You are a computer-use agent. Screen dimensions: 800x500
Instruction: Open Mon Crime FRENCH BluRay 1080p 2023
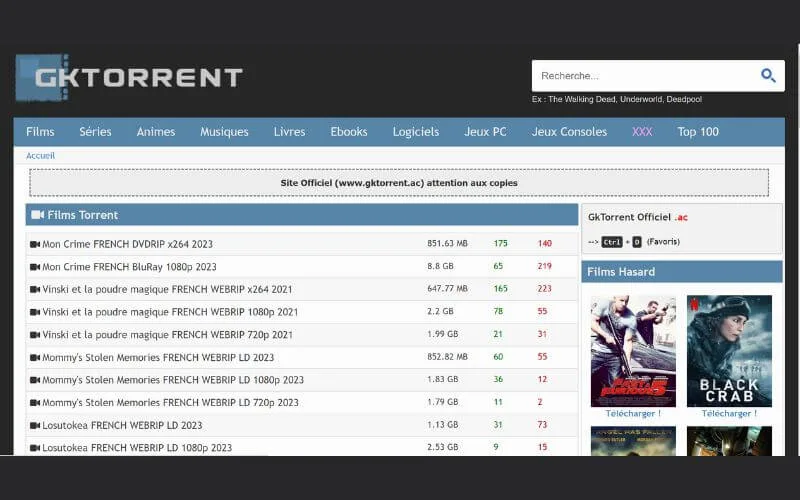129,266
